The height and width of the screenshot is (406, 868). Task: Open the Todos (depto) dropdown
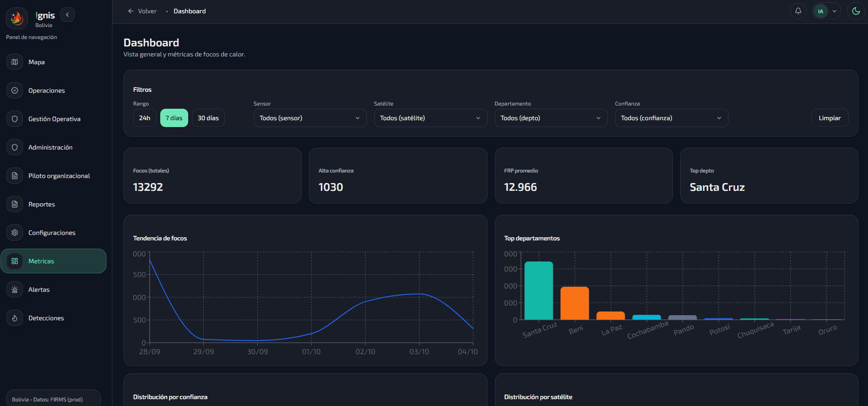[x=551, y=118]
